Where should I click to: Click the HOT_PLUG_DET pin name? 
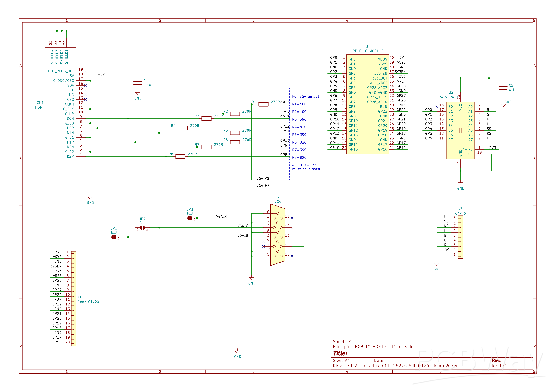61,71
